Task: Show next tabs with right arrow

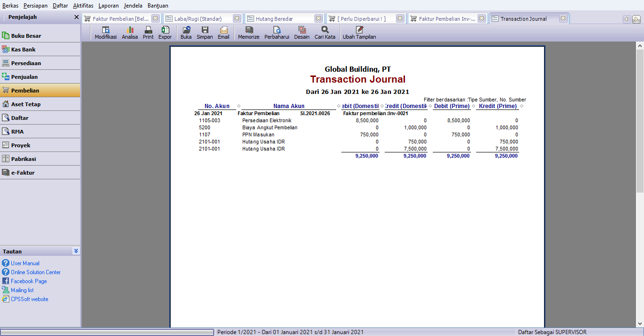Action: pos(636,19)
